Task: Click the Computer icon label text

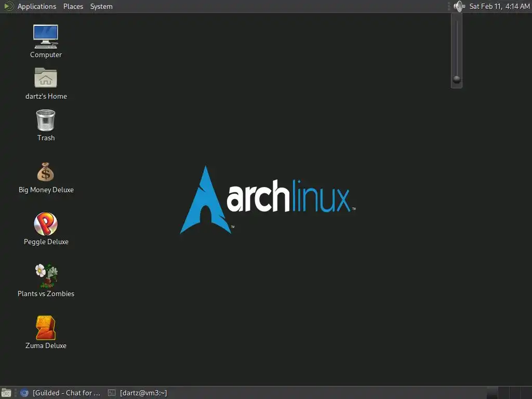Action: coord(46,55)
